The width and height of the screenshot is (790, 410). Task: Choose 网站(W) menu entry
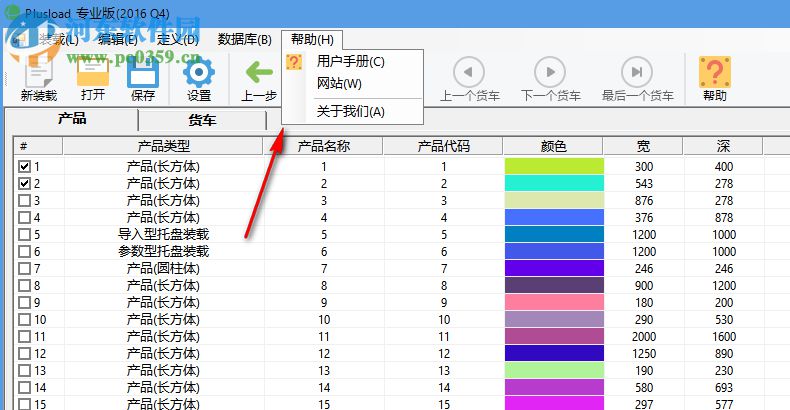click(339, 83)
